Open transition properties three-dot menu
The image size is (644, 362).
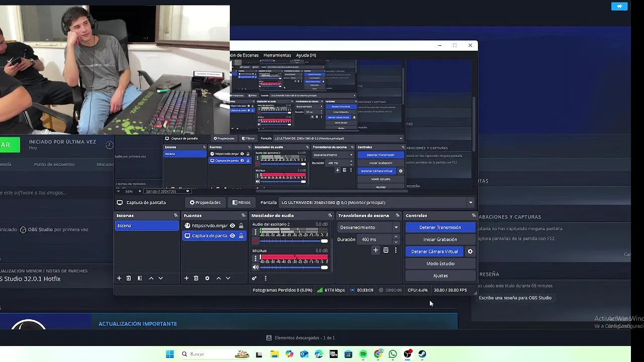[395, 250]
